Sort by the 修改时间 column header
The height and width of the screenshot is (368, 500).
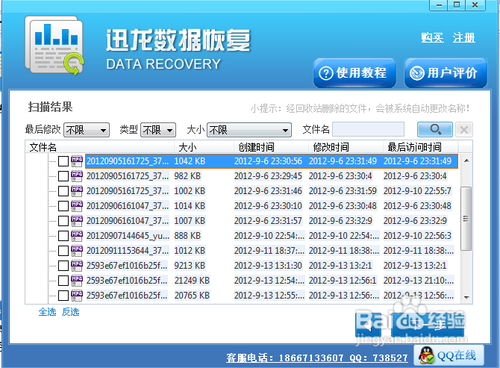345,147
